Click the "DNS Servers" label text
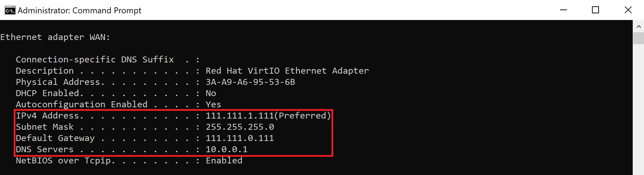644x175 pixels. pyautogui.click(x=45, y=149)
